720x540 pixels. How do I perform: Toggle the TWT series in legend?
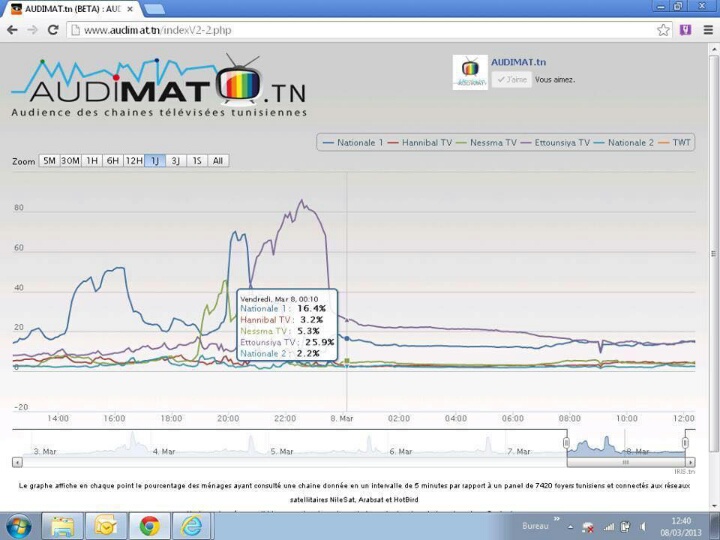click(675, 143)
